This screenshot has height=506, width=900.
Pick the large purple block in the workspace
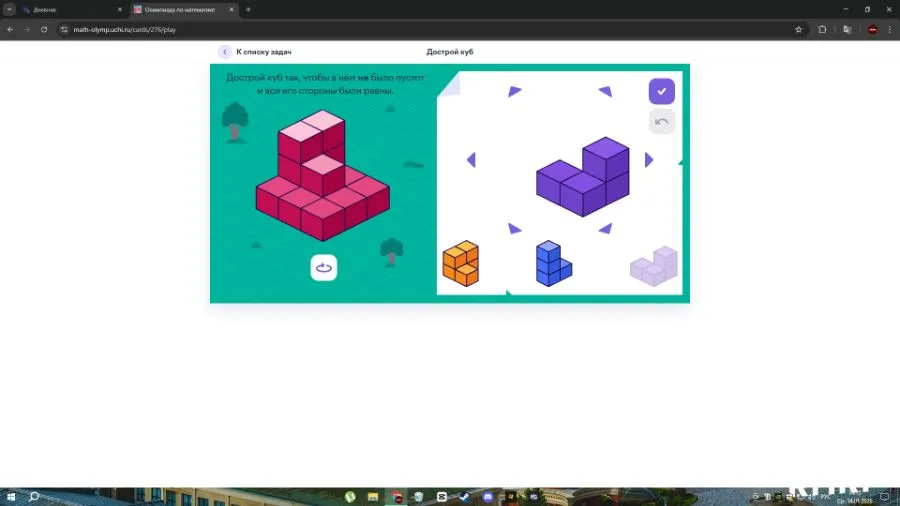tap(583, 177)
